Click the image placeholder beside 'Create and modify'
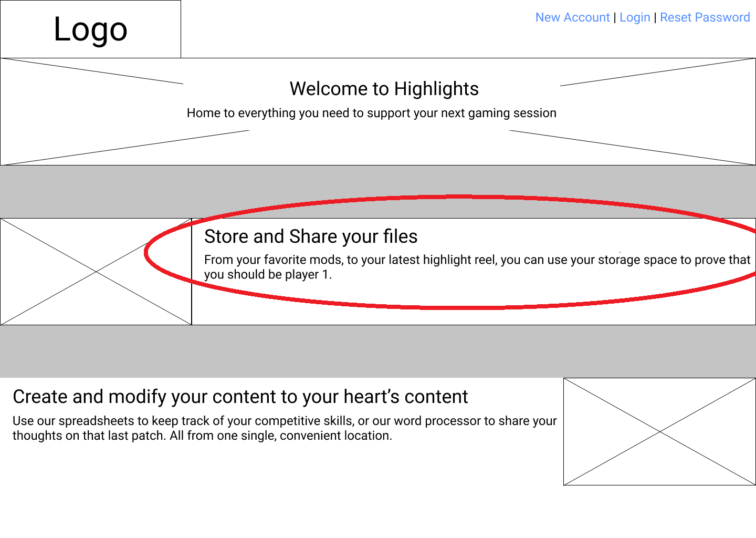This screenshot has height=538, width=756. coord(659,431)
